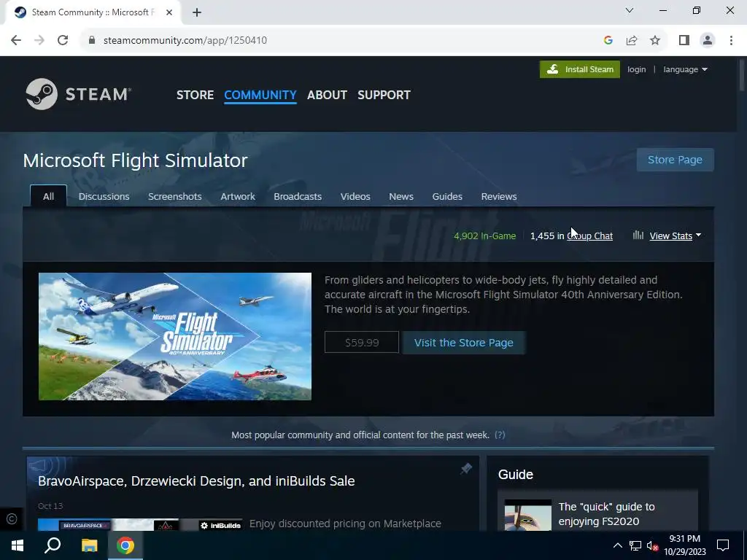This screenshot has width=747, height=560.
Task: Open the STORE menu in the Steam header
Action: coord(195,95)
